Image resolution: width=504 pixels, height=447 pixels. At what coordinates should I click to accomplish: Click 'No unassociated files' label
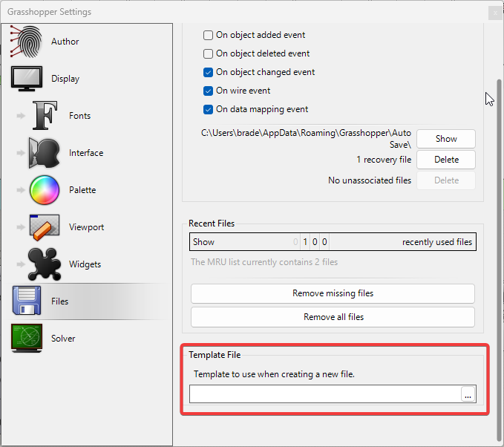[x=370, y=180]
